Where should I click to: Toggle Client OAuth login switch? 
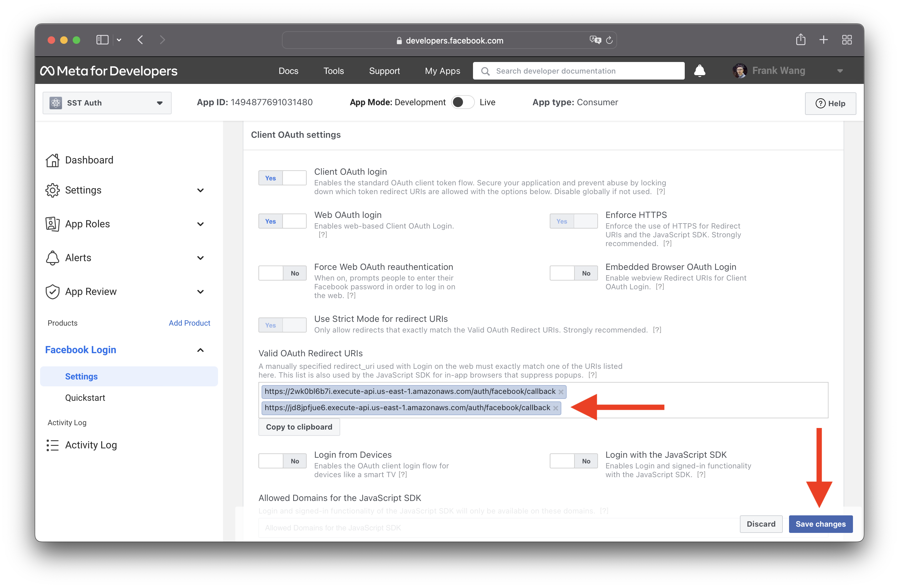[x=282, y=178]
